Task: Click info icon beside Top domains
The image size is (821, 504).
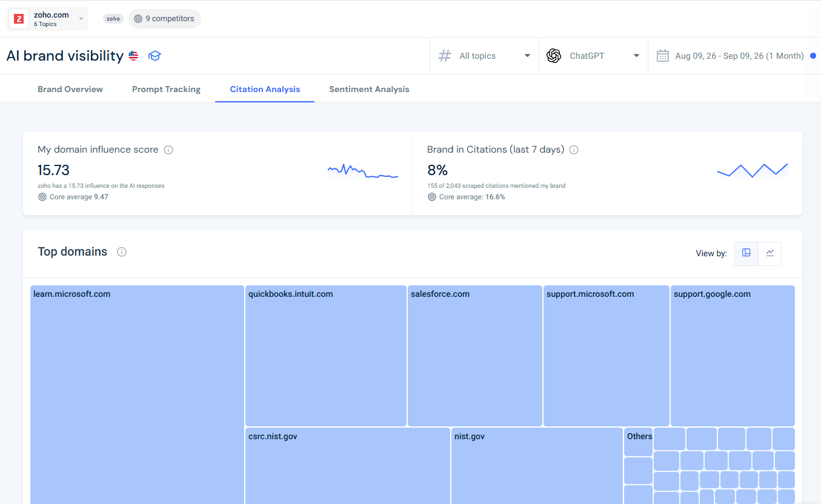Action: [x=122, y=252]
